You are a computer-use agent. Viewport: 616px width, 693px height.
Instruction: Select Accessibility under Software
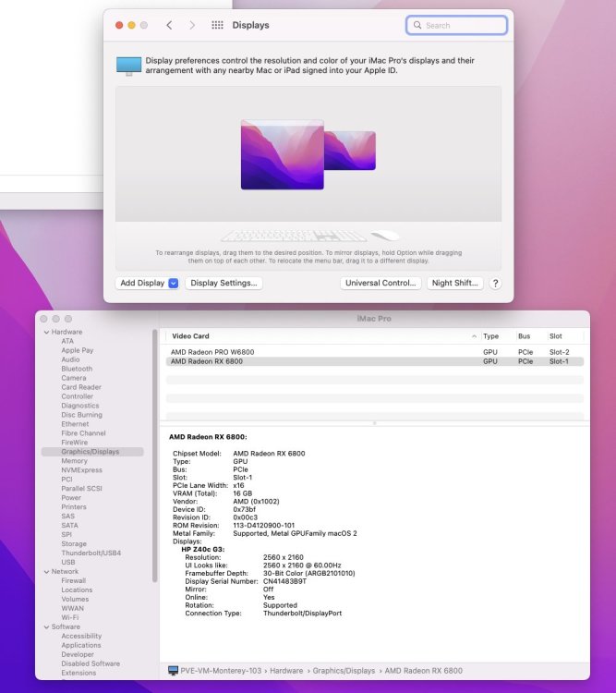81,636
